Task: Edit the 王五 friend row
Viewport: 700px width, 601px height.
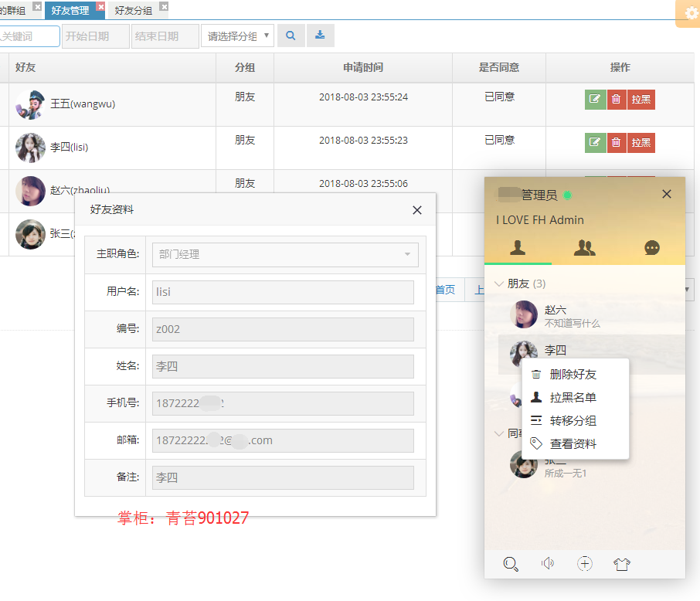Action: (x=595, y=99)
